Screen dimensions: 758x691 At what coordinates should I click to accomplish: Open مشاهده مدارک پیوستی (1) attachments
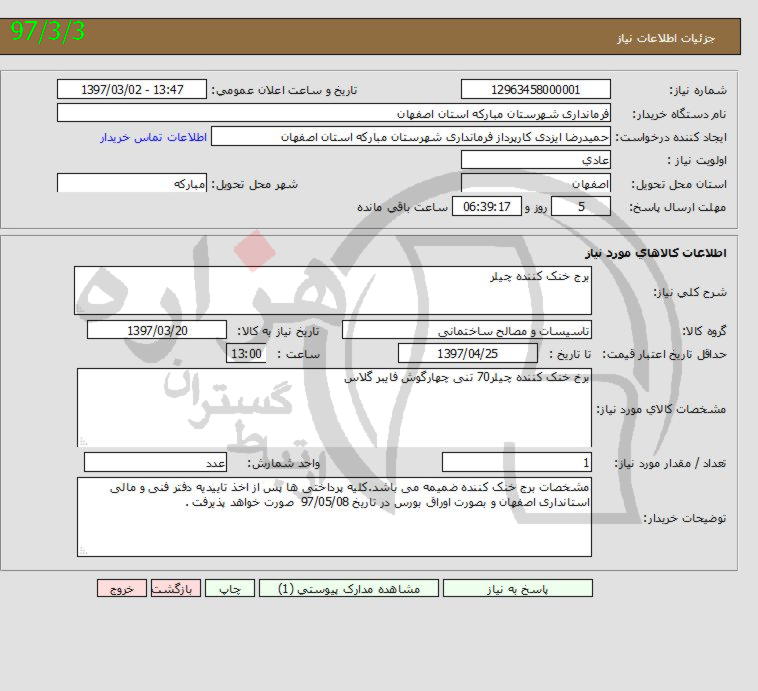(x=348, y=589)
